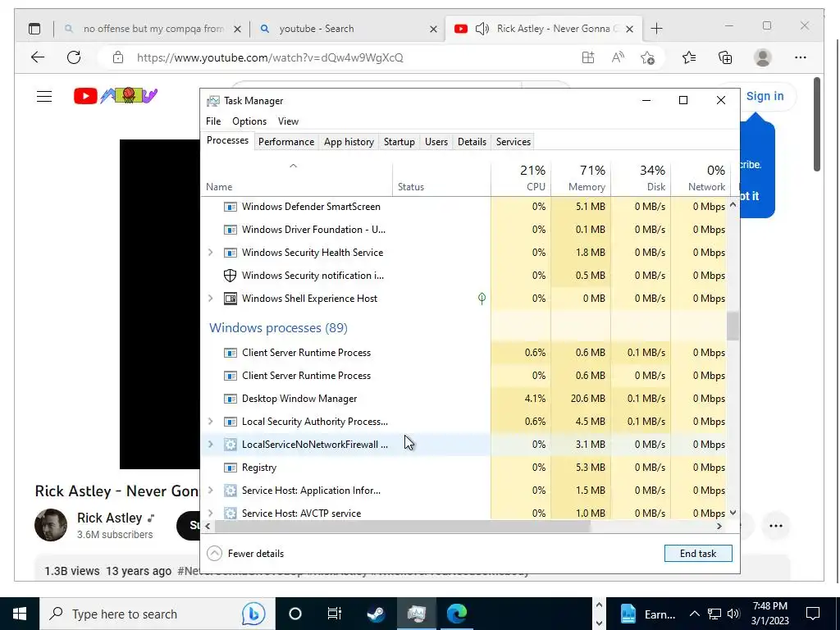This screenshot has height=630, width=840.
Task: Click the Read aloud icon
Action: (618, 57)
